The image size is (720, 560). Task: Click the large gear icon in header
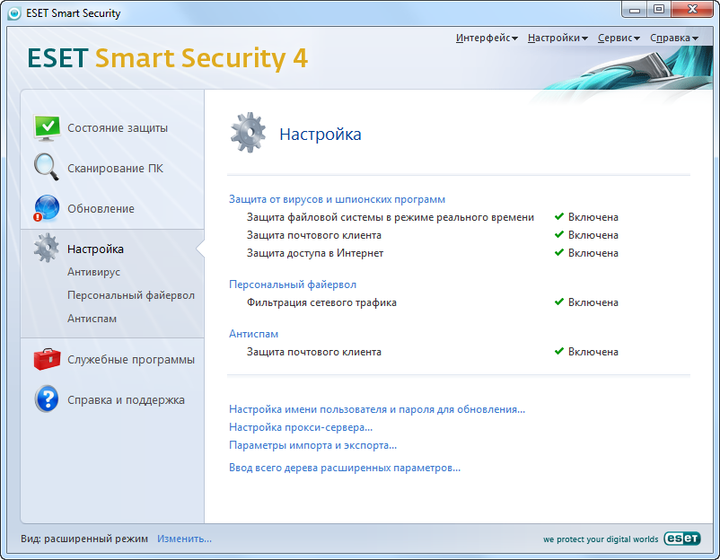point(248,133)
